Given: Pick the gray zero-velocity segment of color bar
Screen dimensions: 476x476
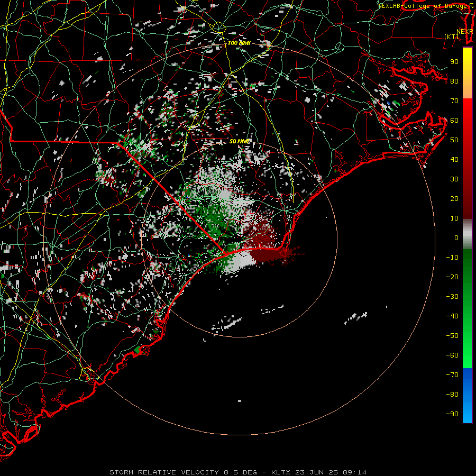Looking at the screenshot, I should (x=467, y=234).
